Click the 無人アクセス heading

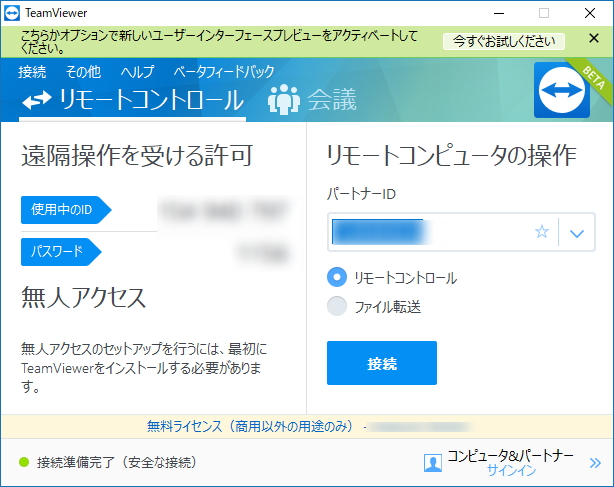coord(83,297)
